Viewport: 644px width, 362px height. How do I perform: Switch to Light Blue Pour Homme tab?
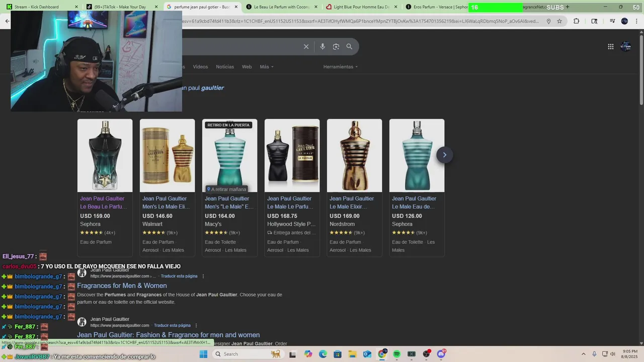361,7
